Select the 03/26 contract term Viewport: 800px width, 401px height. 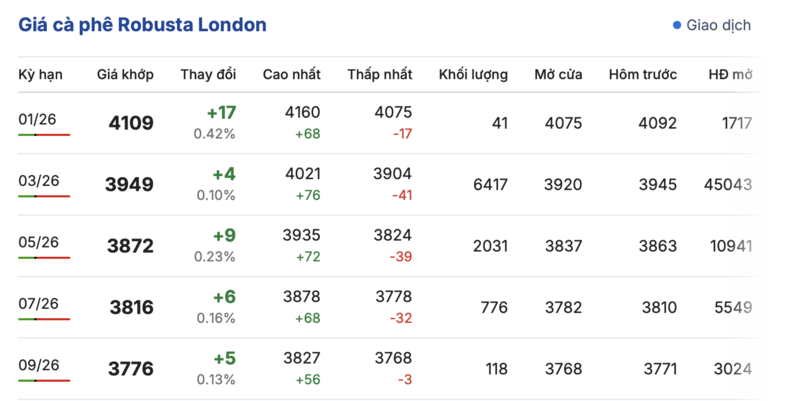39,180
